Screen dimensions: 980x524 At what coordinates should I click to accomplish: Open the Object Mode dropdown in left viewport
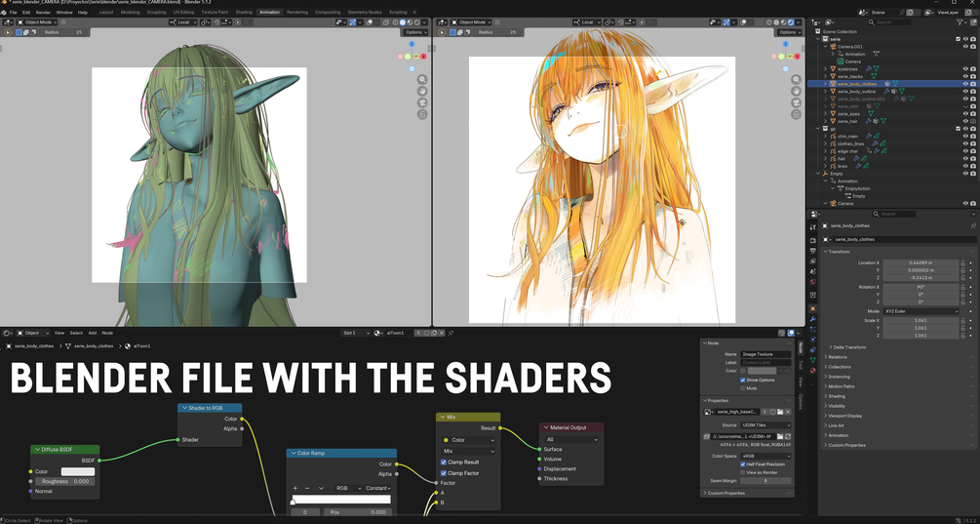tap(37, 21)
